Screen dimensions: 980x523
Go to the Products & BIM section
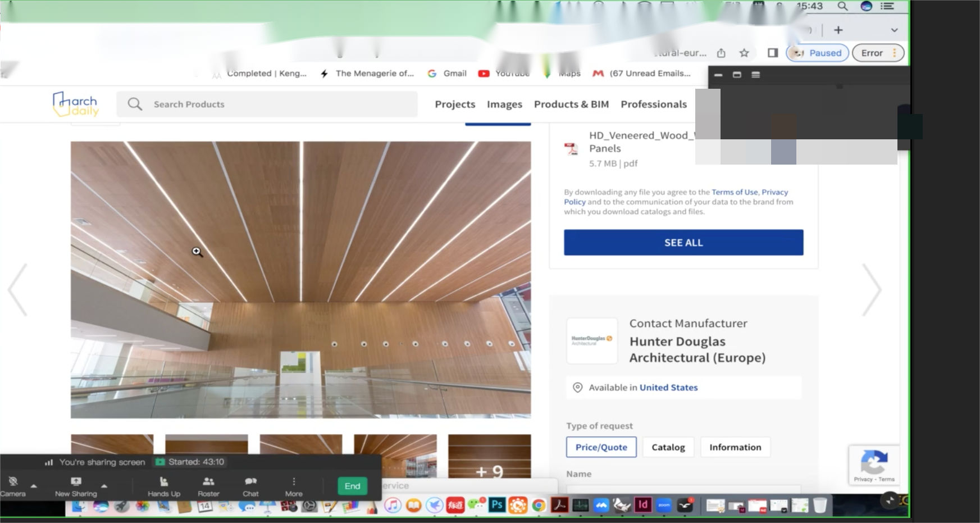click(571, 104)
